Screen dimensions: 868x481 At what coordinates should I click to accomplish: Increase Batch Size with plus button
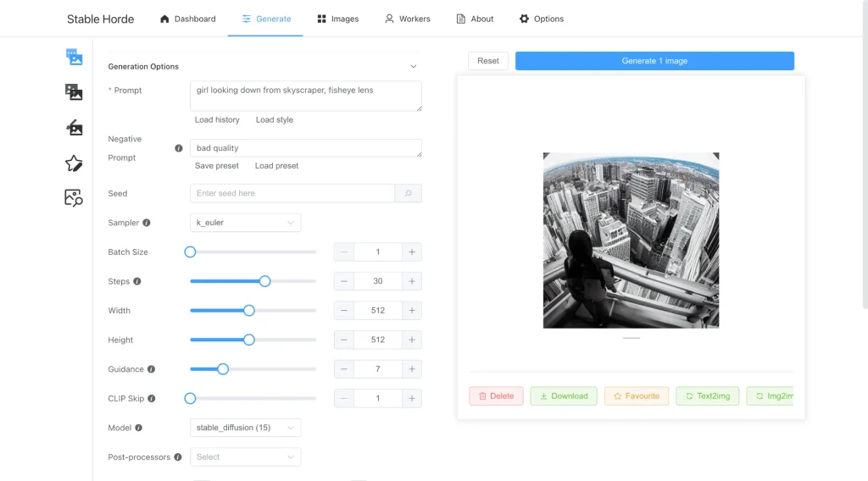click(411, 252)
